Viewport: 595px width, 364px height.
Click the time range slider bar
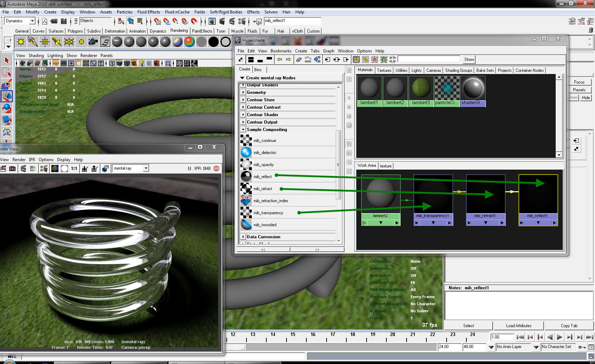(x=331, y=347)
